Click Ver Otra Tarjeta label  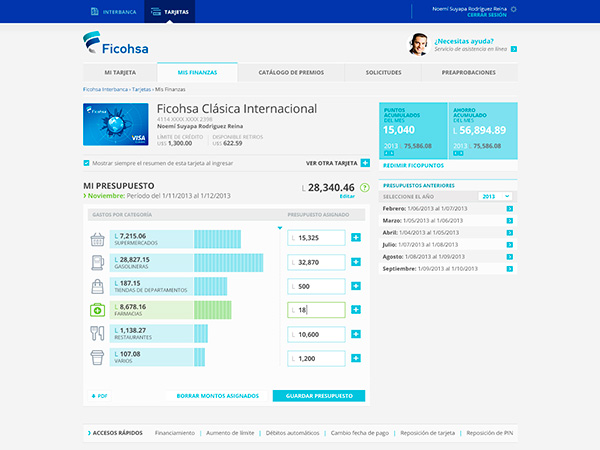click(x=331, y=163)
